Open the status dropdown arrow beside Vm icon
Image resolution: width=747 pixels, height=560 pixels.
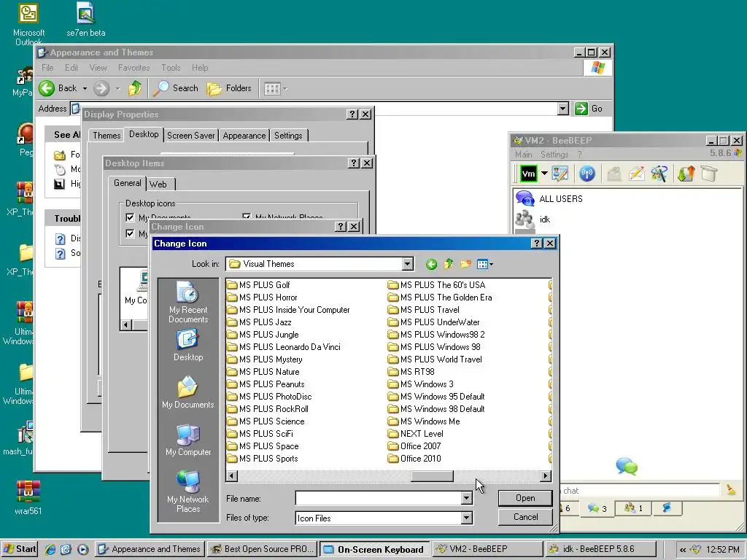point(544,174)
